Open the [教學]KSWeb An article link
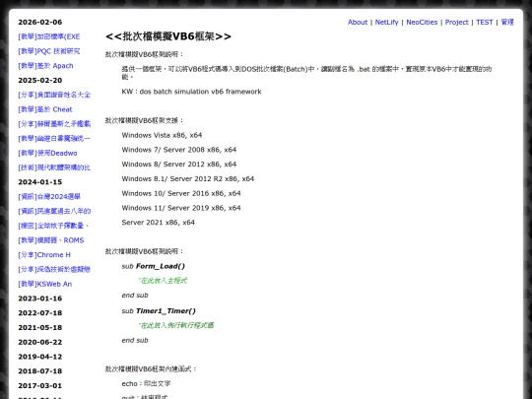This screenshot has height=399, width=532. (45, 284)
